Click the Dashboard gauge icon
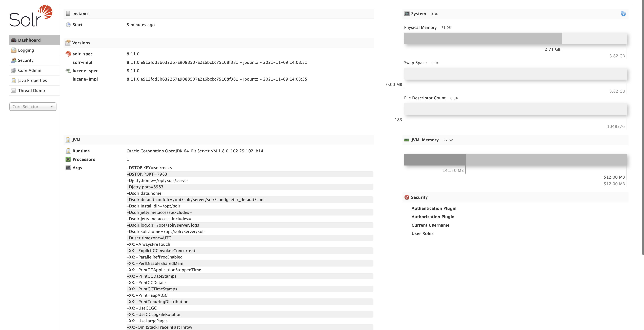644x330 pixels. coord(14,40)
